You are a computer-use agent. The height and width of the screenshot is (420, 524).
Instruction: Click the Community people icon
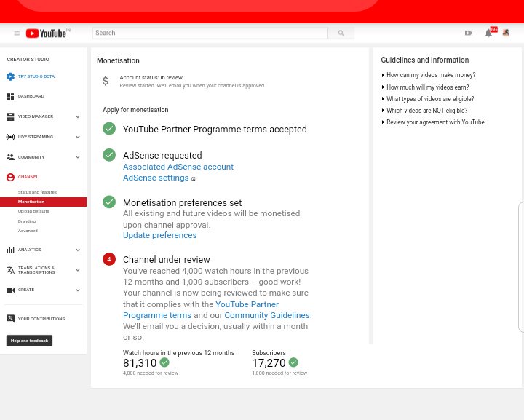pyautogui.click(x=10, y=157)
